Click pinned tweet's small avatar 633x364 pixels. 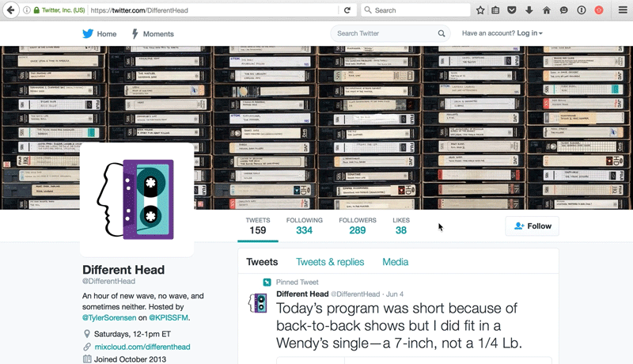point(258,303)
